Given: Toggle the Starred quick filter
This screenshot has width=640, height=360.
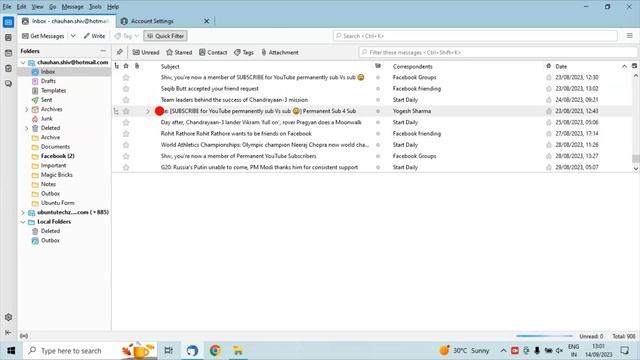Looking at the screenshot, I should tap(179, 52).
